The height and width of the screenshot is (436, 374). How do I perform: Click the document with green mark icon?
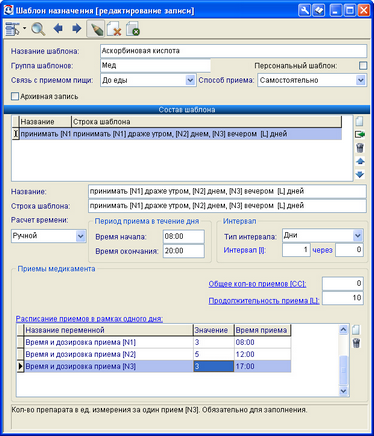pyautogui.click(x=133, y=29)
